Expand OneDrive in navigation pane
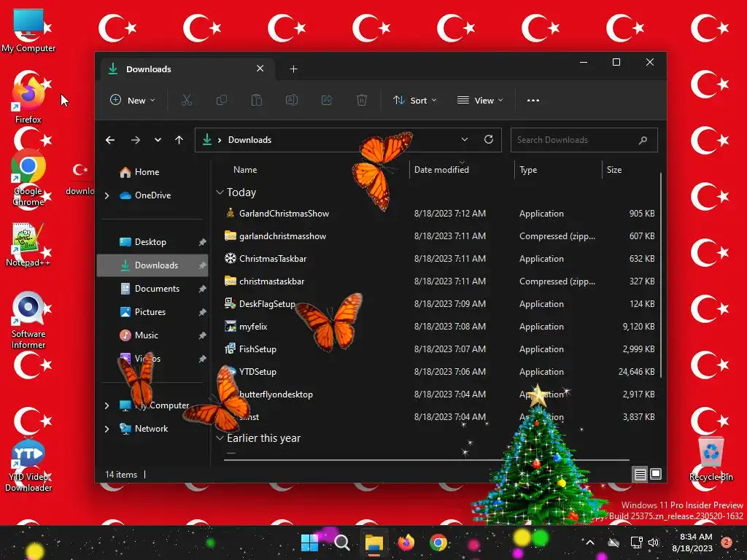Image resolution: width=747 pixels, height=560 pixels. pos(107,195)
